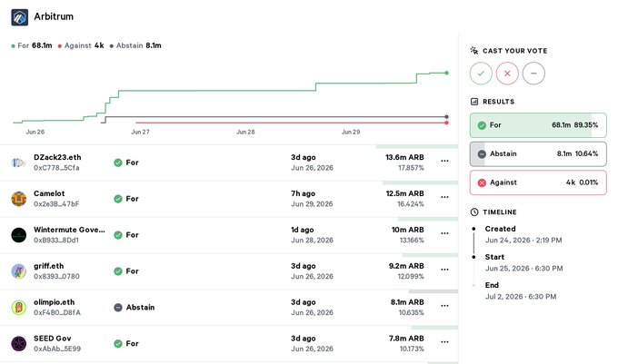Open more options for Camelot vote
Screen dimensions: 618x364
(444, 197)
